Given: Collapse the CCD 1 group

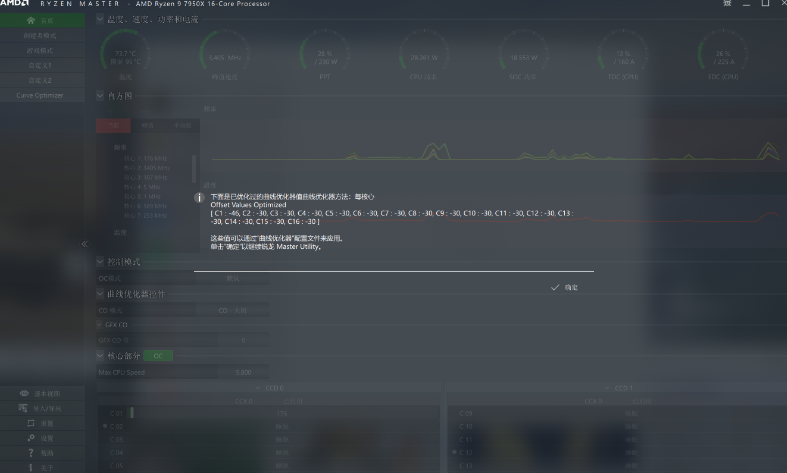Looking at the screenshot, I should point(608,388).
